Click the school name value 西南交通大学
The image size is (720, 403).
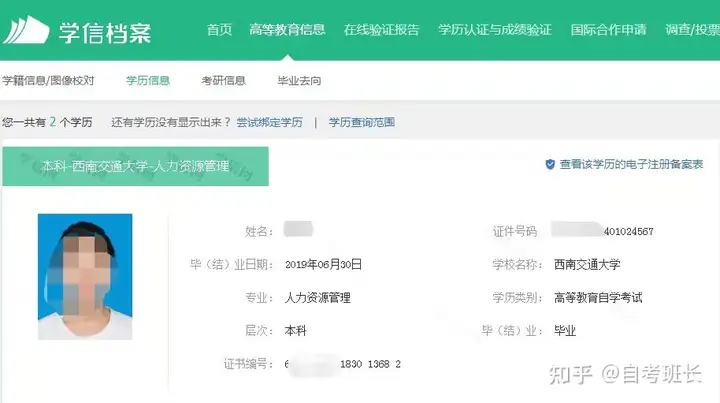click(587, 264)
